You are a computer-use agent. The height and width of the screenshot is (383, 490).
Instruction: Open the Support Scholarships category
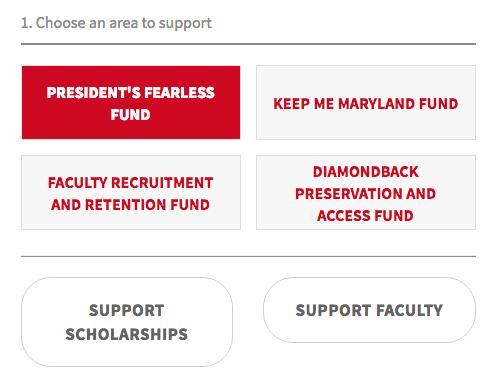(x=127, y=322)
